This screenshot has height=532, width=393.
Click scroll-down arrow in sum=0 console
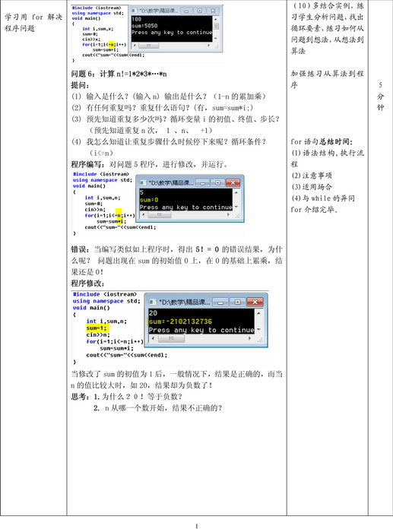pos(236,207)
